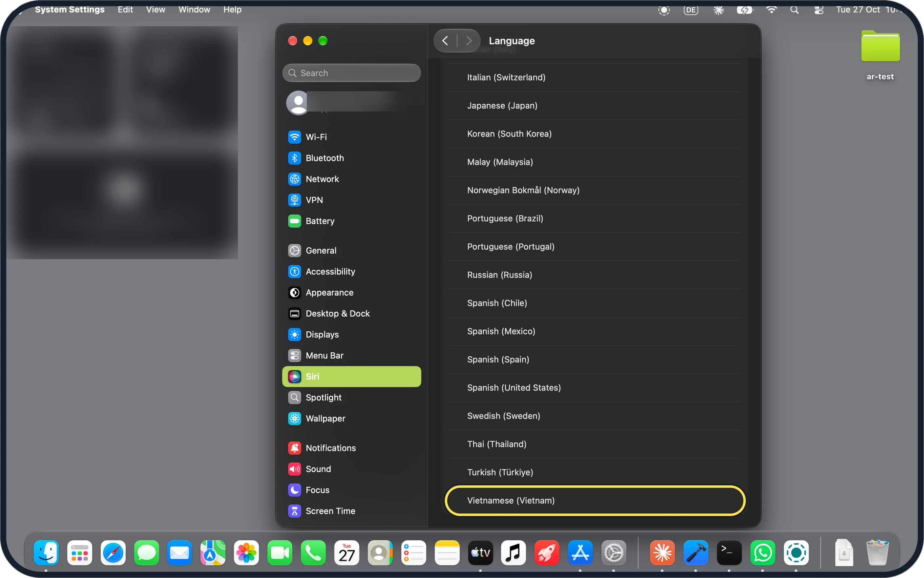This screenshot has height=578, width=924.
Task: Choose Russian (Russia) language
Action: [x=595, y=275]
